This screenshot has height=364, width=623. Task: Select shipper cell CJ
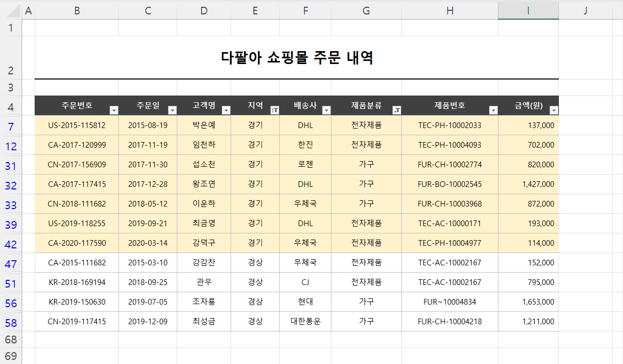(x=306, y=282)
